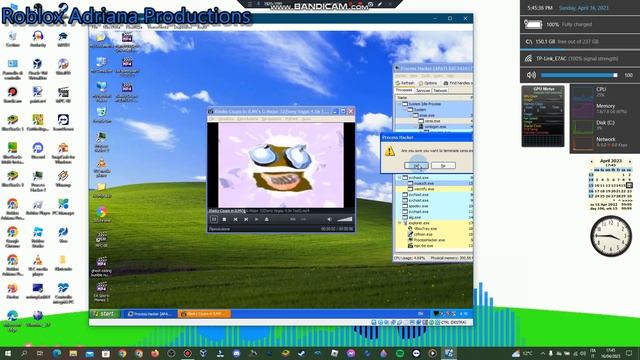This screenshot has width=640, height=360.
Task: Select the spoolsv.exe process row
Action: pyautogui.click(x=433, y=206)
